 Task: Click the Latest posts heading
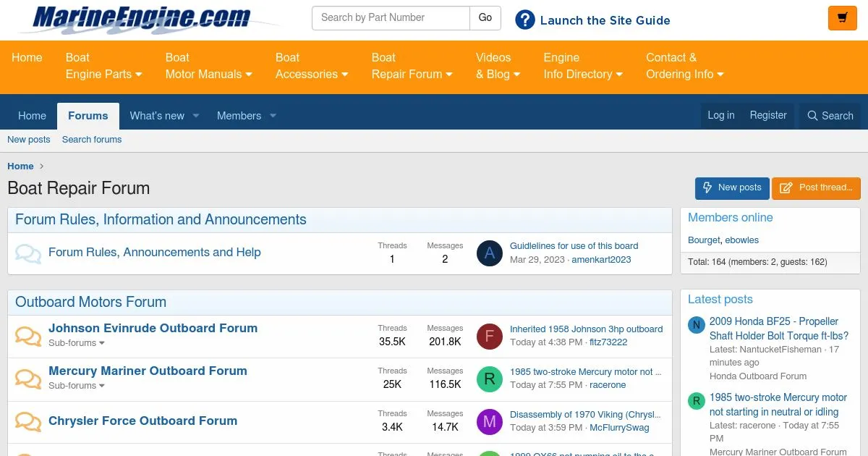click(720, 300)
